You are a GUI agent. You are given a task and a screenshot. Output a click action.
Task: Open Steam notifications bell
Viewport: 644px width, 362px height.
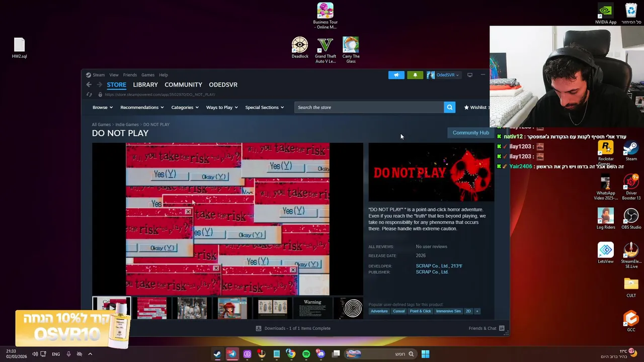[x=415, y=75]
